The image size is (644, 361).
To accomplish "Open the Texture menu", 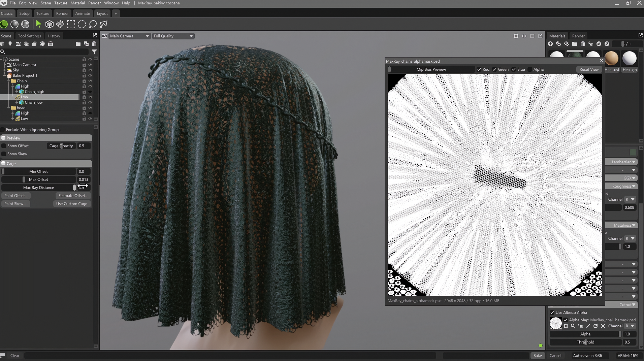I will pyautogui.click(x=61, y=3).
